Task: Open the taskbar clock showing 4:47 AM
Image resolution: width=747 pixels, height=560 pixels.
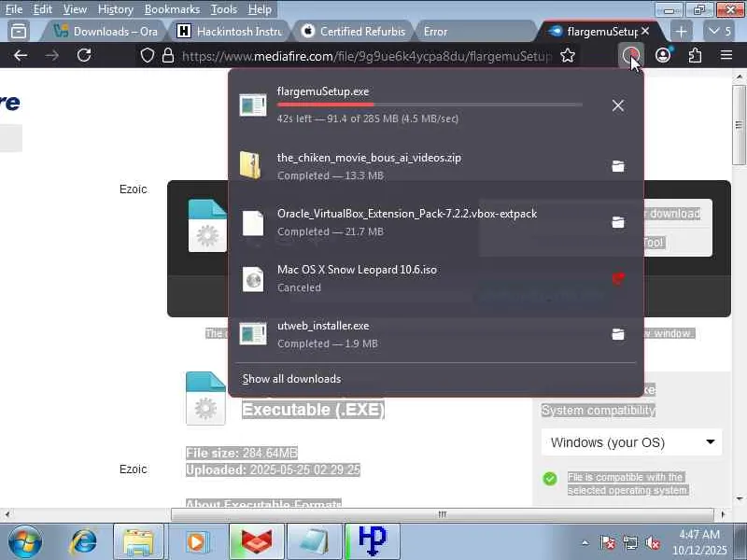Action: click(x=698, y=542)
